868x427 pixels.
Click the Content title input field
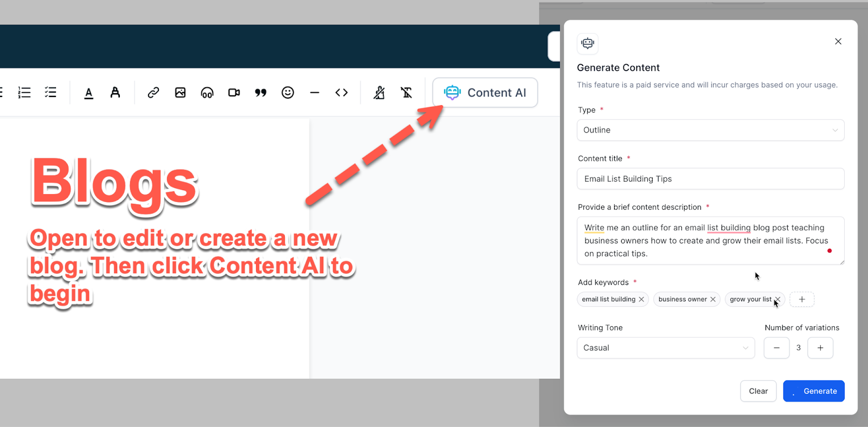(x=711, y=179)
